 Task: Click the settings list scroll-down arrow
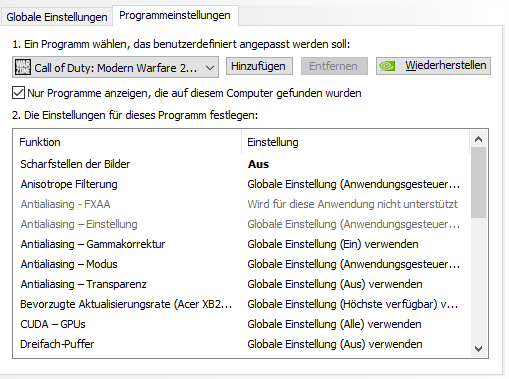point(478,349)
